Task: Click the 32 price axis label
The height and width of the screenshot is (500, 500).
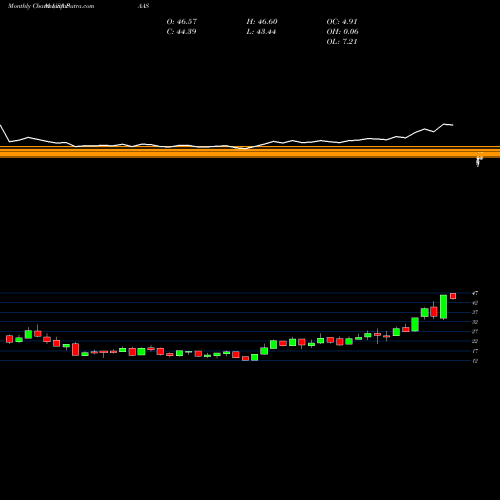Action: tap(475, 322)
